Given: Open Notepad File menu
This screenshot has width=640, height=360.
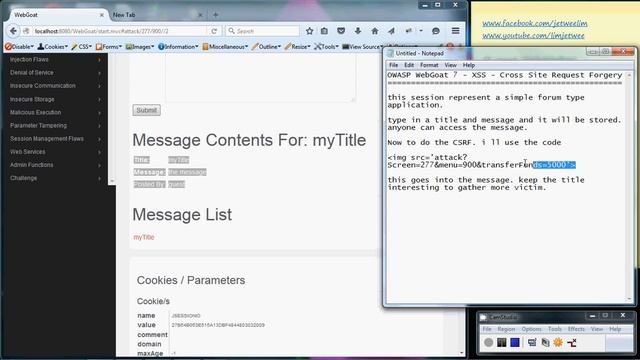Looking at the screenshot, I should pyautogui.click(x=393, y=65).
